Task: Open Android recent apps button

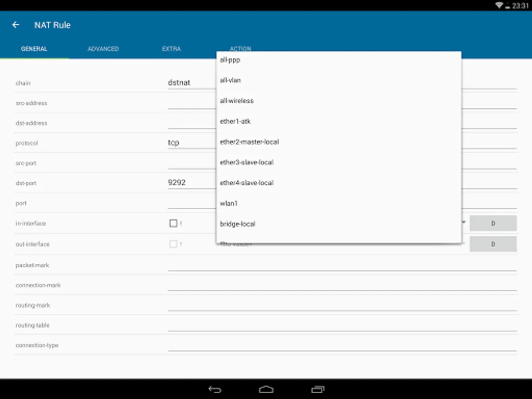Action: 317,389
